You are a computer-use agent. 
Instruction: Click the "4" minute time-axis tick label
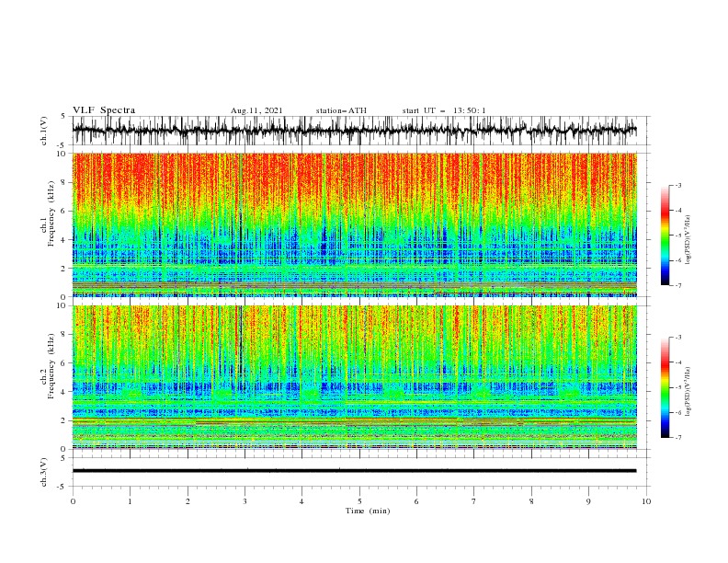301,501
